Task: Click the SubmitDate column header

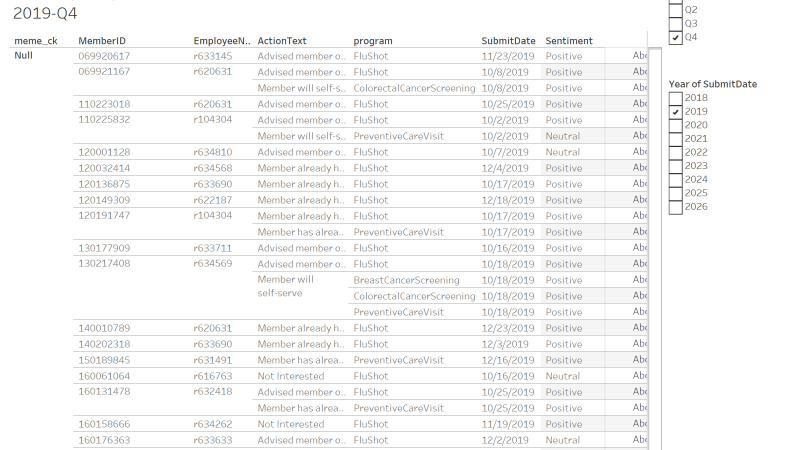Action: coord(509,41)
